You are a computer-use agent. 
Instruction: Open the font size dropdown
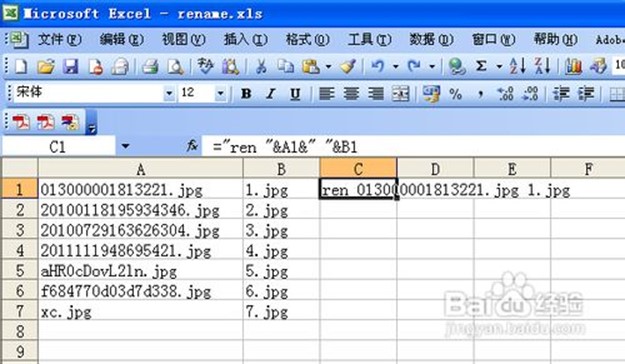[220, 94]
